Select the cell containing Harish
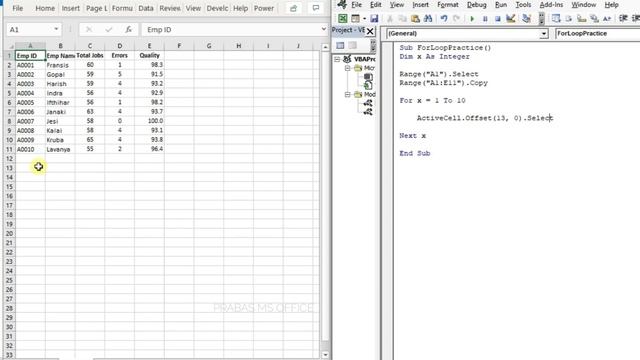The height and width of the screenshot is (360, 640). (60, 84)
